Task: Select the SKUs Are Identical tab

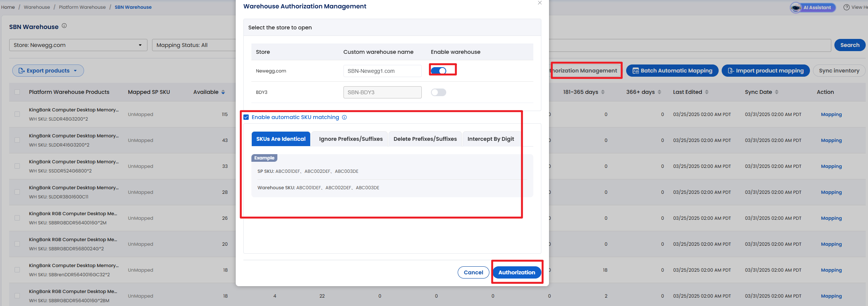Action: 281,139
